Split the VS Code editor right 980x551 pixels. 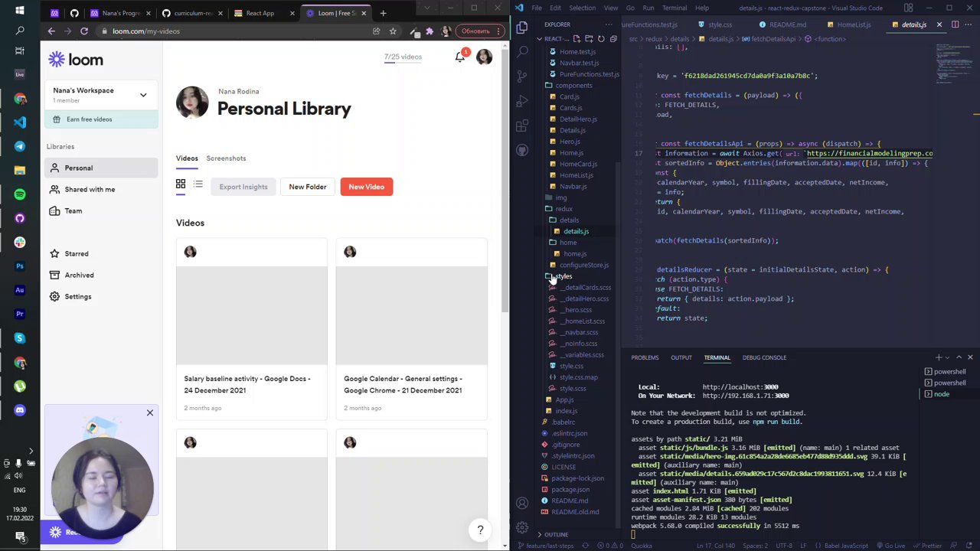pos(955,24)
